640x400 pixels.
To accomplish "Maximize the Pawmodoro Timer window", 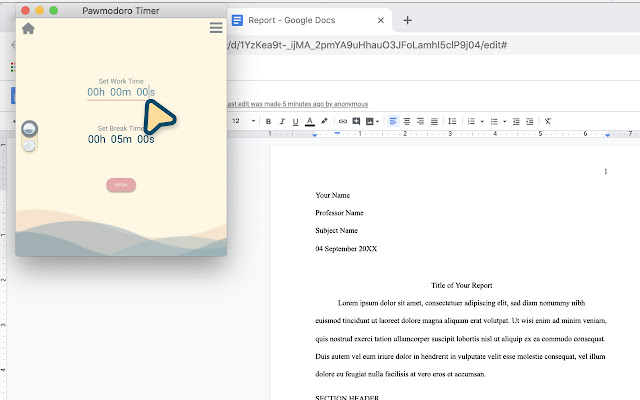I will (53, 11).
